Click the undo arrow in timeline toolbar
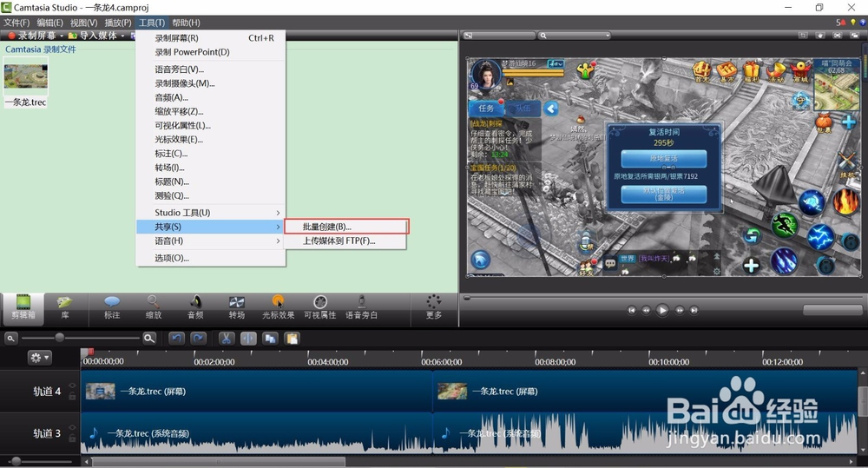Viewport: 868px width, 468px height. [x=176, y=339]
